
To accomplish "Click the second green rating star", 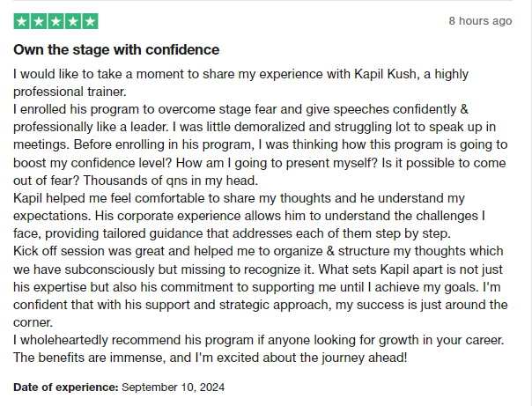I will [39, 21].
